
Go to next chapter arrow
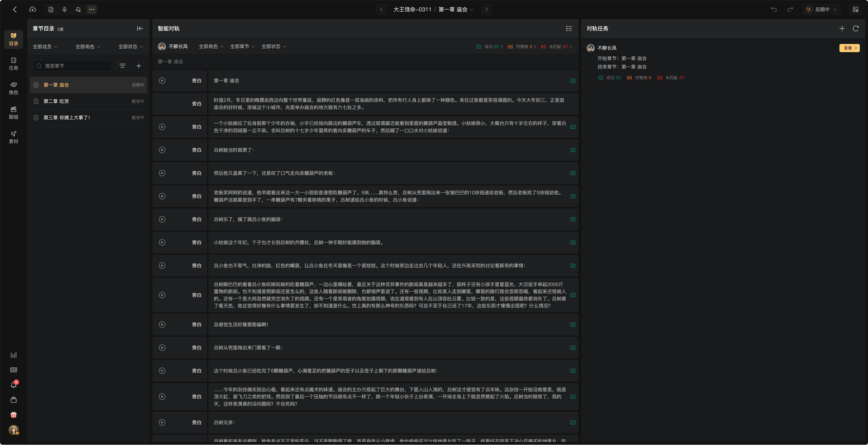(x=486, y=9)
